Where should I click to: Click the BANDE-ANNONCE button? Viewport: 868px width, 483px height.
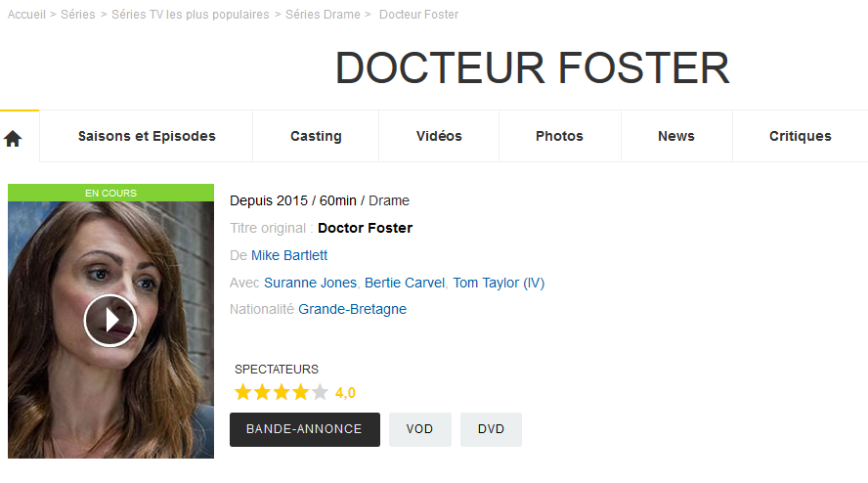coord(304,429)
